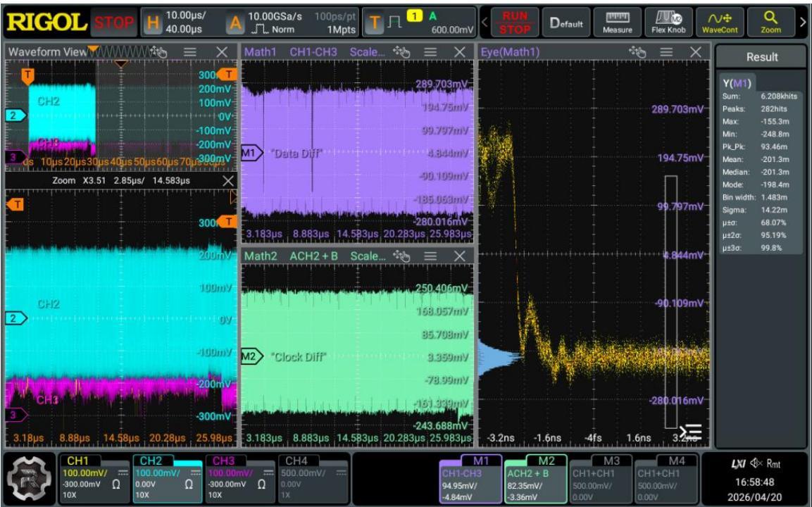Show previous toolbar items with left arrow
The height and width of the screenshot is (507, 812).
(x=485, y=23)
